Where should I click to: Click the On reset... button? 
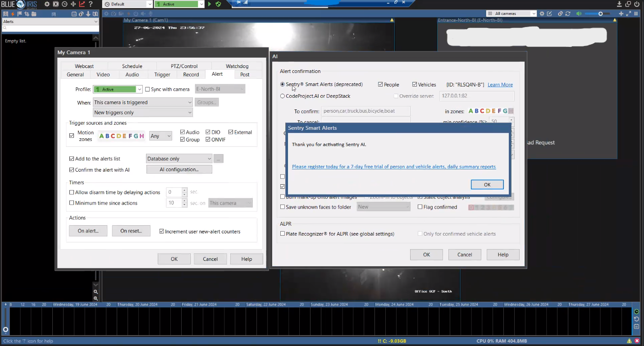coord(131,231)
